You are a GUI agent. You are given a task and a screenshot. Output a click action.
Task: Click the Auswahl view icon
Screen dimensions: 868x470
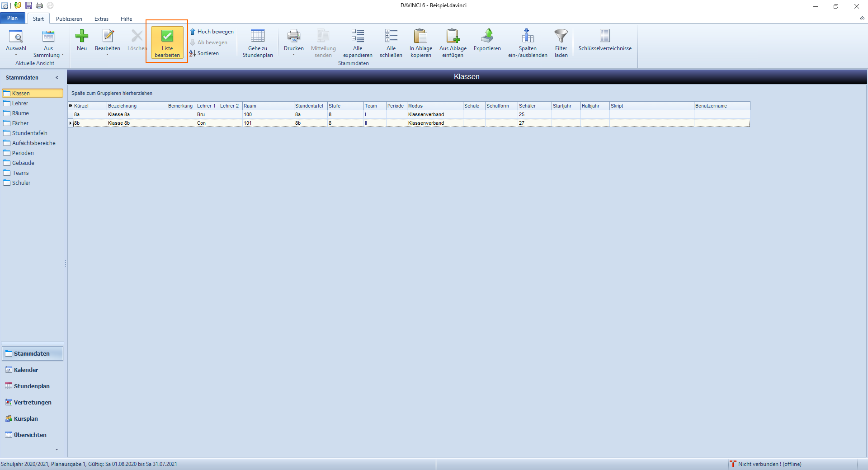(x=16, y=37)
